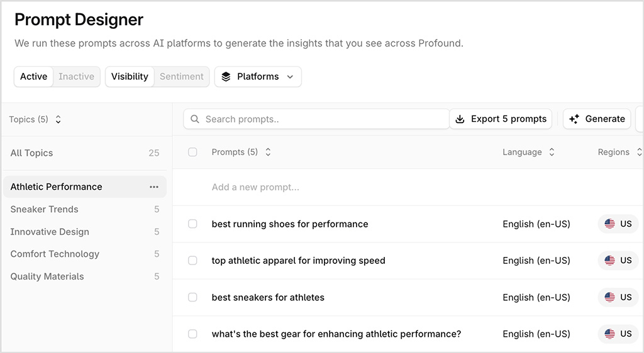The height and width of the screenshot is (353, 644).
Task: Click US region badge for athletic apparel
Action: tap(618, 260)
